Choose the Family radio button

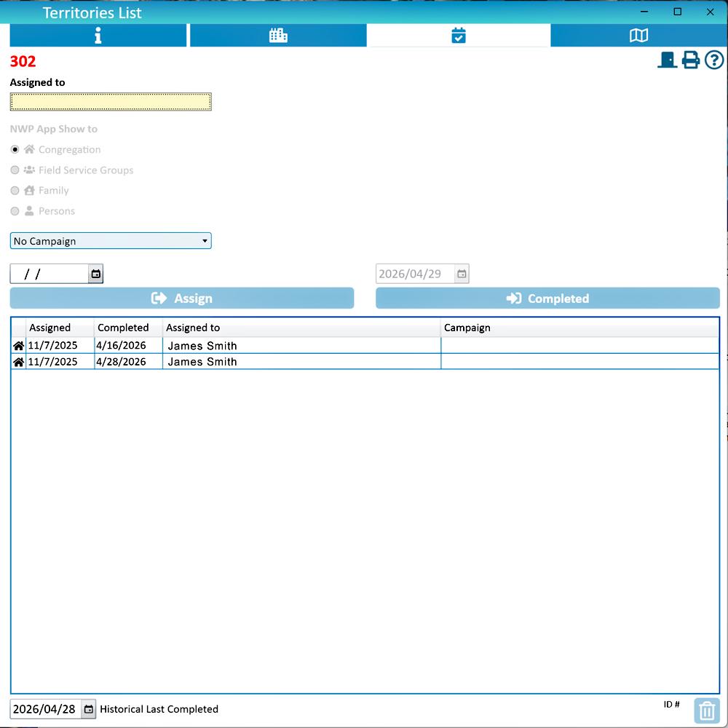[x=15, y=191]
